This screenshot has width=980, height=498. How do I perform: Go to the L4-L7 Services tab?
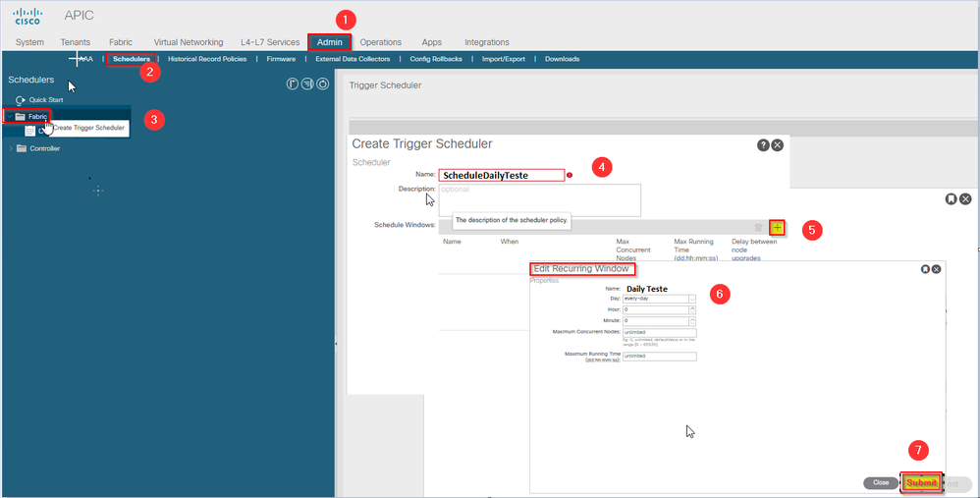pos(270,42)
